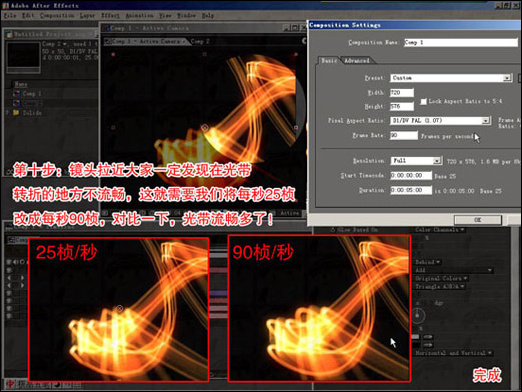The width and height of the screenshot is (522, 392).
Task: Expand the Solids folder in Project panel
Action: coord(7,113)
